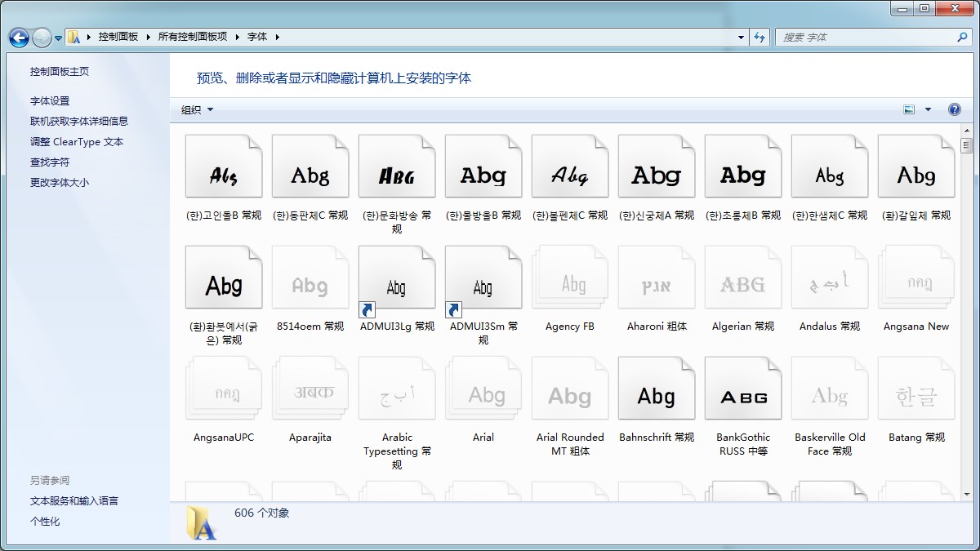Click the ADMUI3Lg 常规 shortcut font
This screenshot has height=551, width=980.
tap(397, 285)
